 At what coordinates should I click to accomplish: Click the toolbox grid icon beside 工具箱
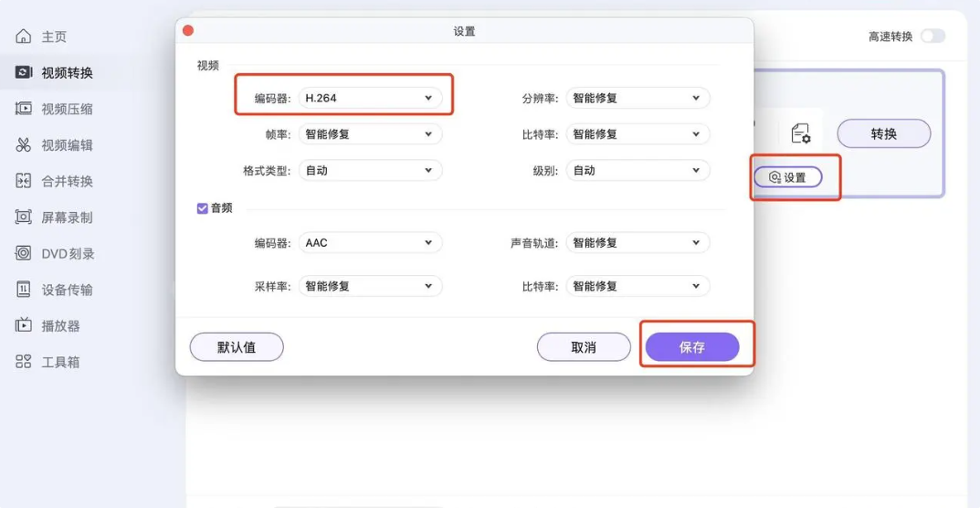[x=23, y=362]
